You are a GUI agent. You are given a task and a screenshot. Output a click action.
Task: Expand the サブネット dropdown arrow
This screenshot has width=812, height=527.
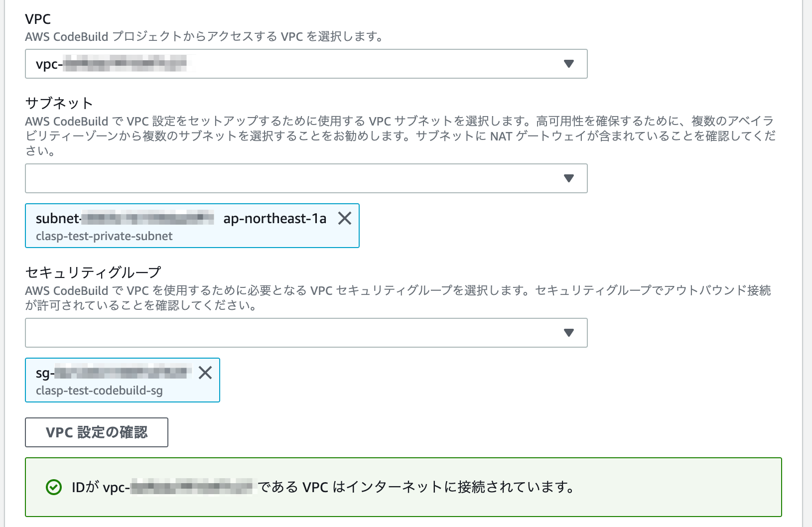(569, 178)
